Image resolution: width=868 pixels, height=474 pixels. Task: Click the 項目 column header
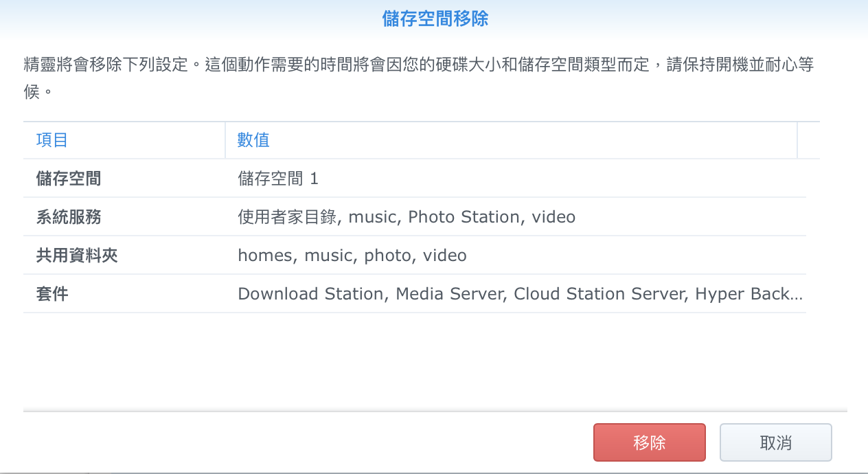click(x=52, y=141)
